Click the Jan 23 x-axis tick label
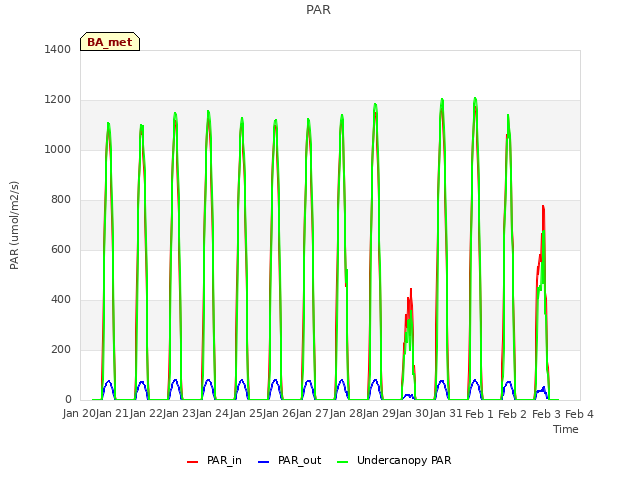This screenshot has height=480, width=640. tap(179, 414)
